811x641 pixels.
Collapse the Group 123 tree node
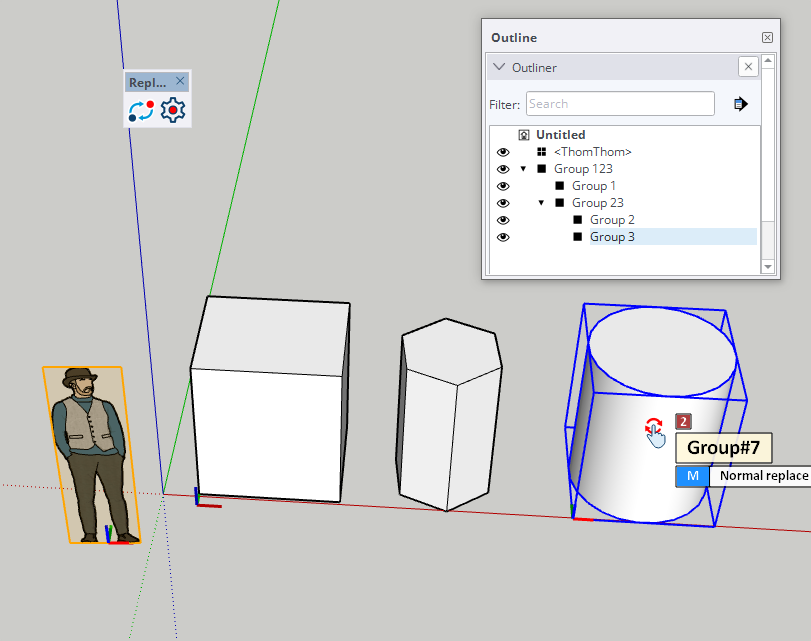click(x=523, y=169)
